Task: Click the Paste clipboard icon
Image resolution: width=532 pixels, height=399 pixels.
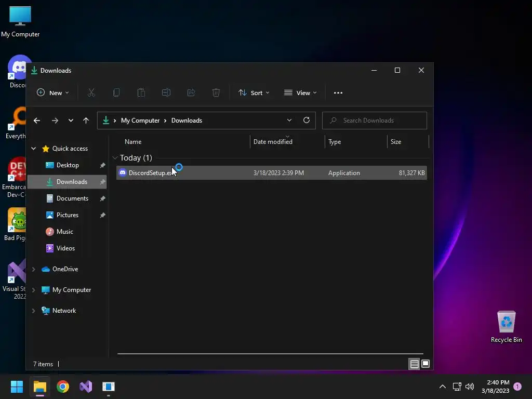Action: coord(141,92)
